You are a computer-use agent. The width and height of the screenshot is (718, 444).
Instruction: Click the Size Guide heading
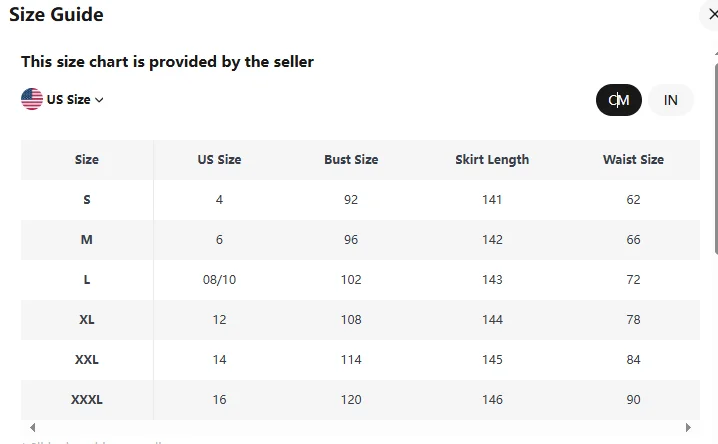coord(56,15)
